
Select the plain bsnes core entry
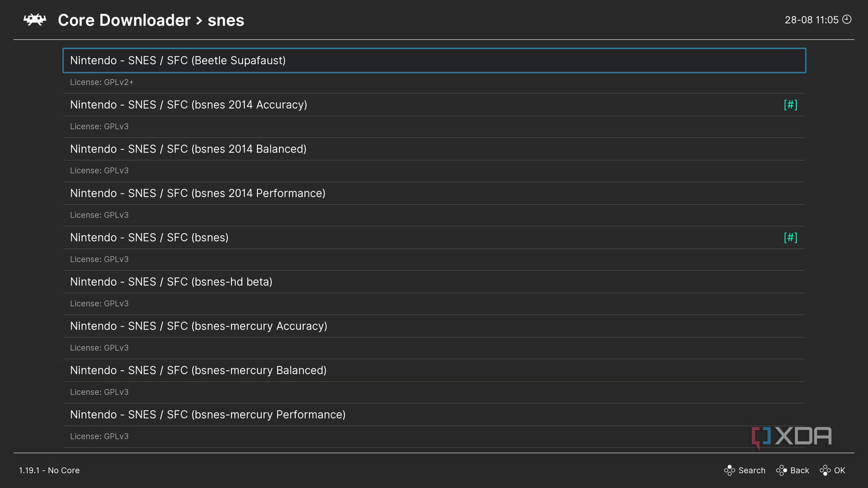(x=434, y=238)
